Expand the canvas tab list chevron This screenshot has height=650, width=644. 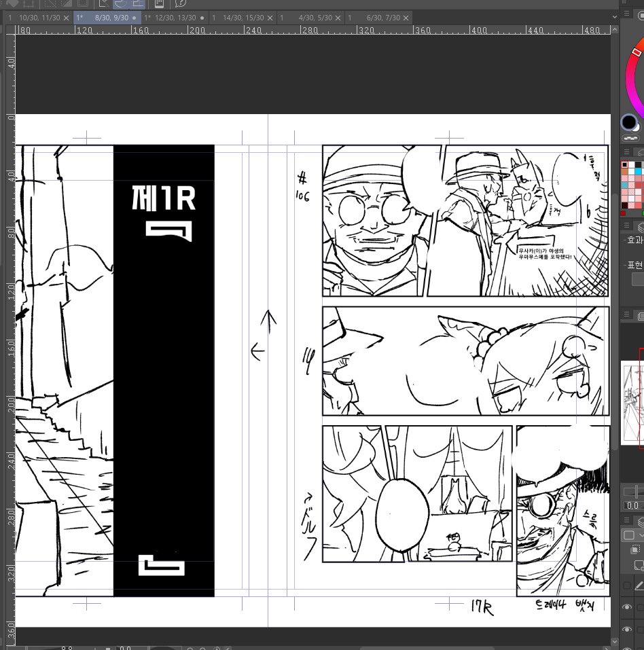coord(615,18)
